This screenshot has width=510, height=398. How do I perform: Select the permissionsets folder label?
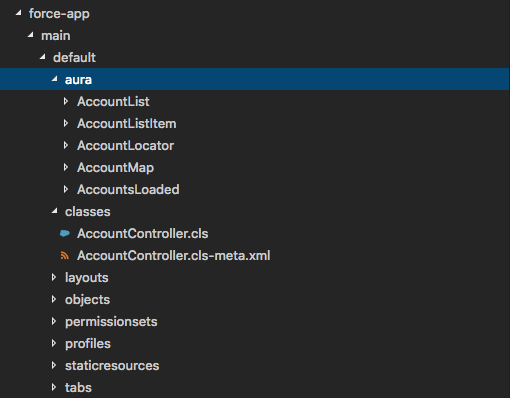pyautogui.click(x=111, y=321)
